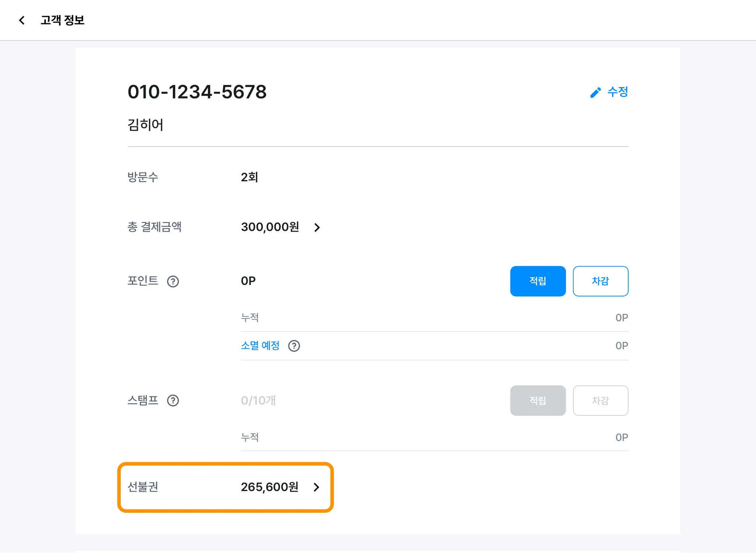Image resolution: width=756 pixels, height=553 pixels.
Task: Click the 265,600원 prepaid balance amount
Action: click(269, 487)
